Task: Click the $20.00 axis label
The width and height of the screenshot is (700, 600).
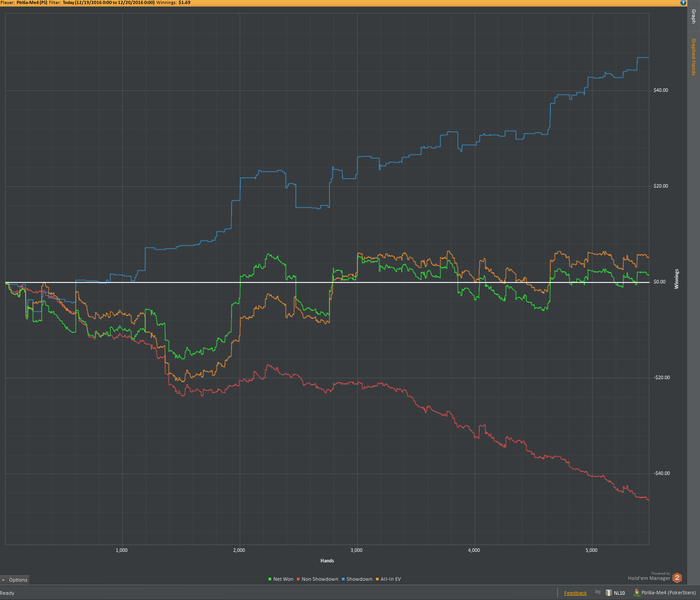Action: pos(661,186)
